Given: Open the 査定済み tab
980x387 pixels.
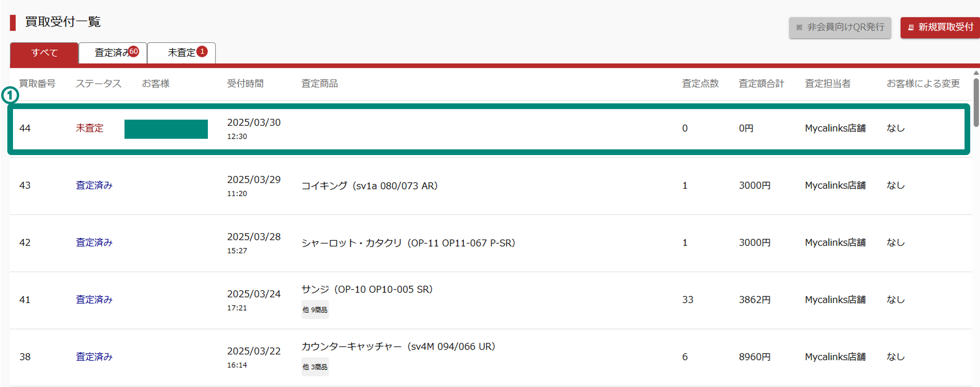Looking at the screenshot, I should (x=113, y=53).
